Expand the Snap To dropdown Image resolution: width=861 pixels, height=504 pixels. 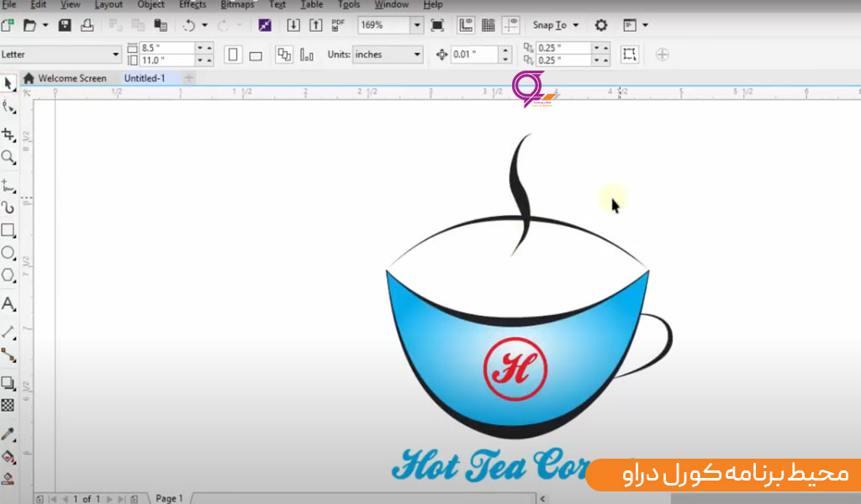tap(575, 25)
